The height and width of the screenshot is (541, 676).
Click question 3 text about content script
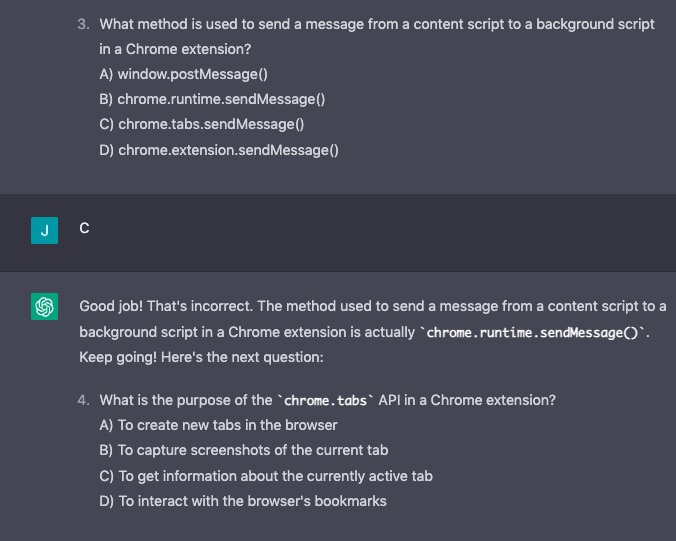[x=377, y=37]
